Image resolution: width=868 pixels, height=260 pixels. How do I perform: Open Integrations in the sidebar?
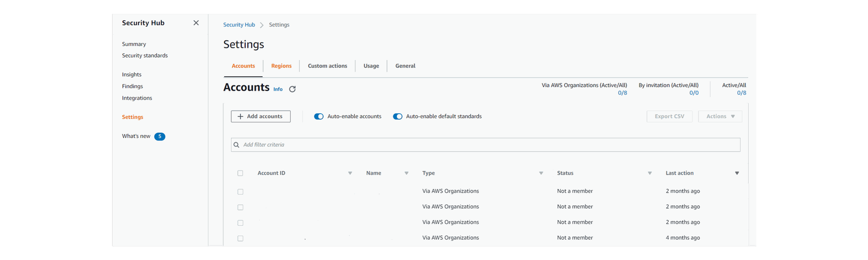tap(137, 98)
